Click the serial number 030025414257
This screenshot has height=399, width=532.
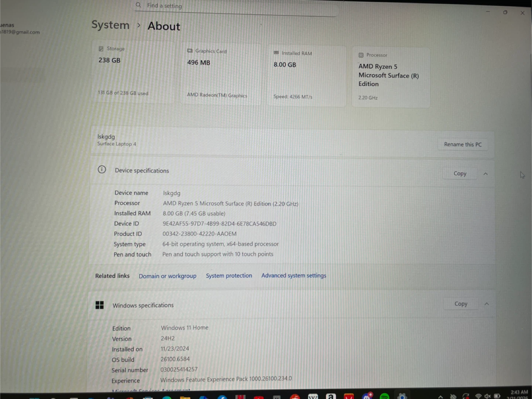point(179,369)
